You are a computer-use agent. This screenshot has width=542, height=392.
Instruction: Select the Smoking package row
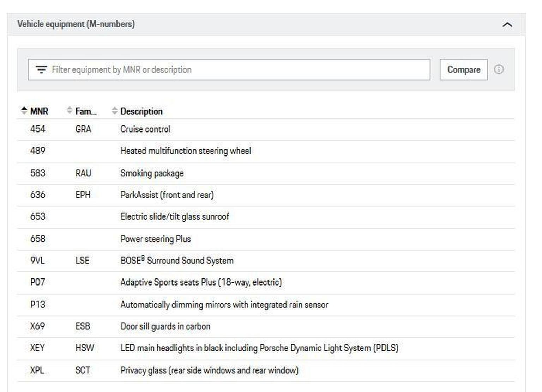[266, 173]
